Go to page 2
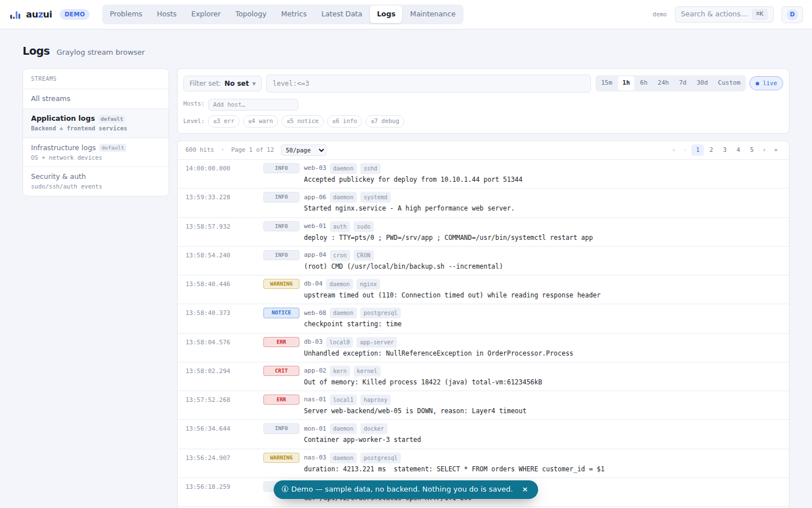Screen dimensions: 812x508 click(711, 150)
